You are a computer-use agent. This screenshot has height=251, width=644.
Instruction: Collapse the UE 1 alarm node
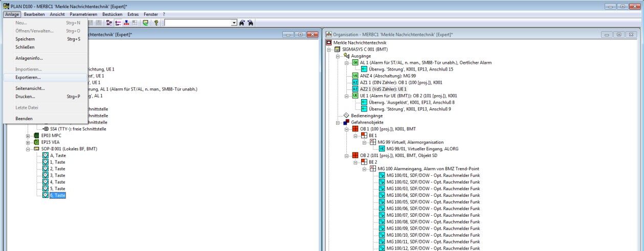(x=346, y=96)
